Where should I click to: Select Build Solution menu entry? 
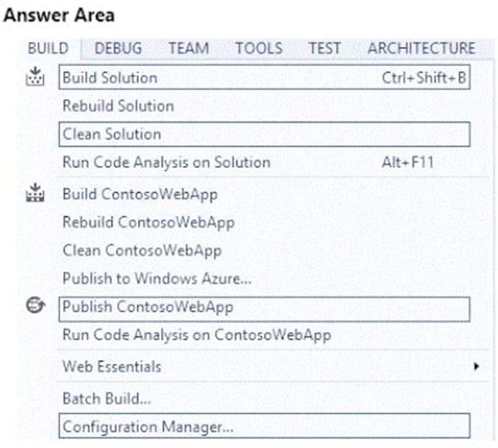[x=264, y=77]
